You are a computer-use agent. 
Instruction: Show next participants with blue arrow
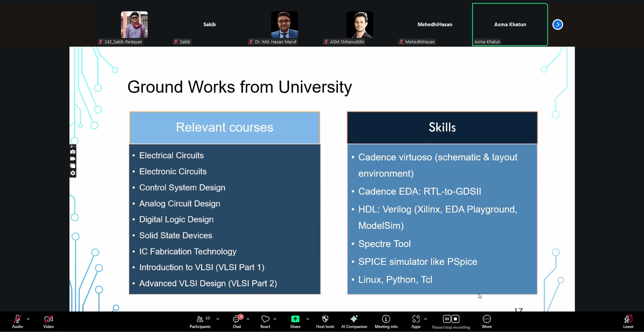click(557, 25)
